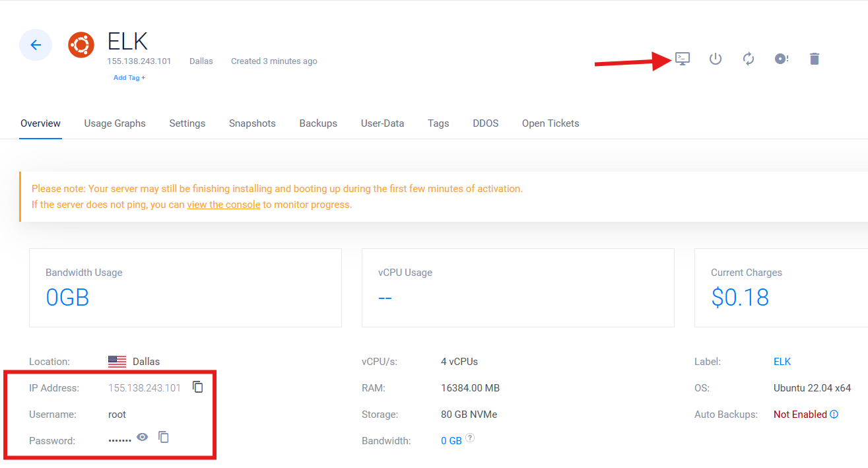Open the bandwidth help question mark
868x468 pixels.
470,438
